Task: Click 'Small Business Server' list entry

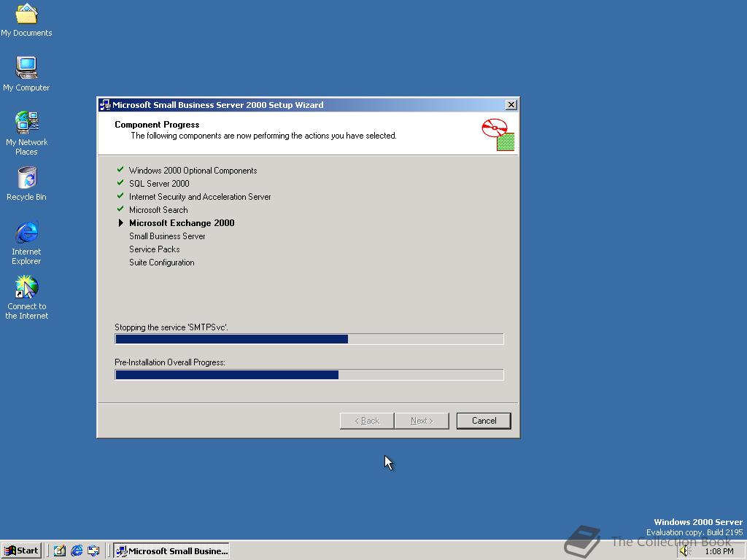Action: 167,236
